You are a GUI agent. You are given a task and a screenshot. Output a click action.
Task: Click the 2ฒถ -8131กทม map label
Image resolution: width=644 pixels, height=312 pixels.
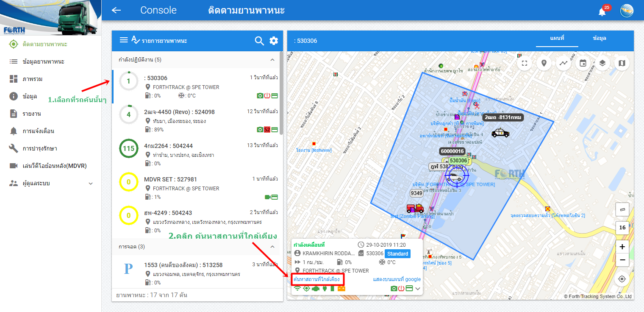tap(503, 117)
